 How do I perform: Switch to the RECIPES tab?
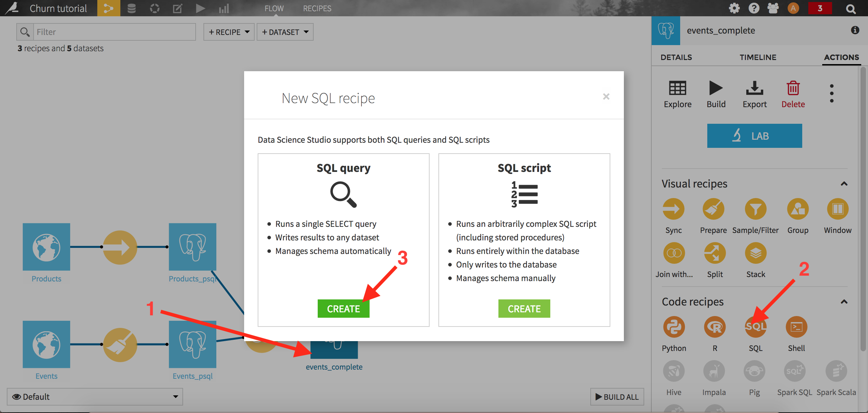317,8
